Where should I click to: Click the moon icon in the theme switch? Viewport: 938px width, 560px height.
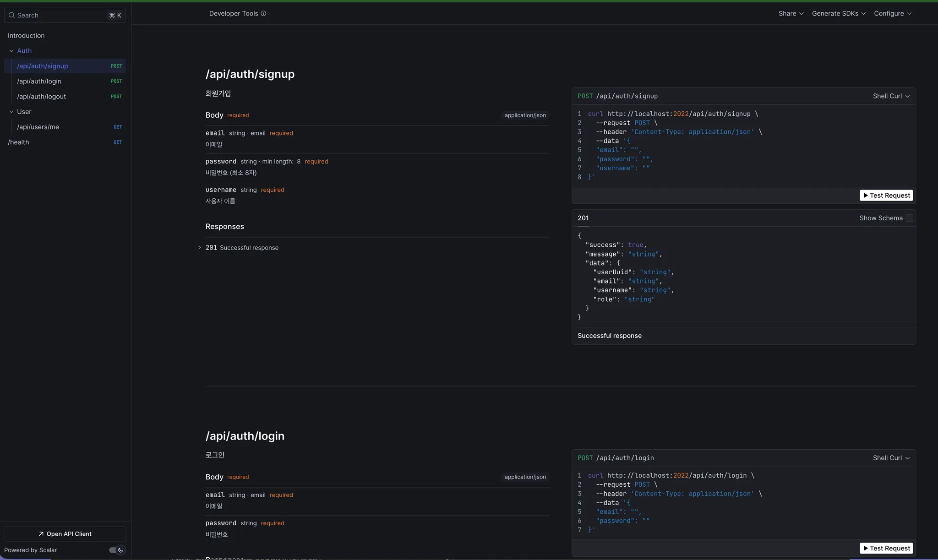click(x=121, y=550)
